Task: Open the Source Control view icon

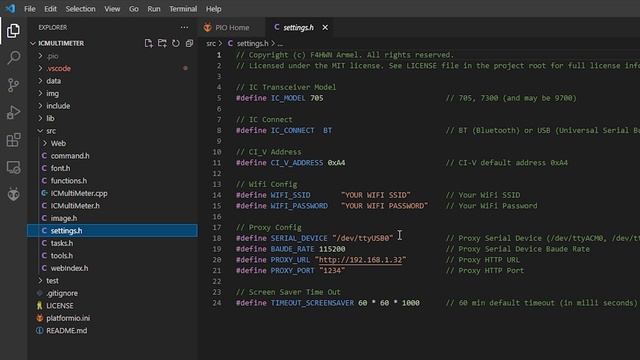Action: coord(13,85)
